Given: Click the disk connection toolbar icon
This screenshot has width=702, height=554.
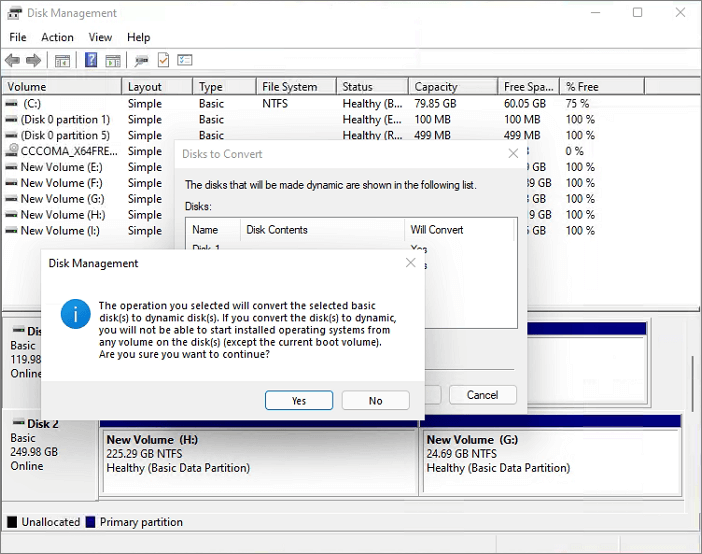Looking at the screenshot, I should tap(142, 61).
